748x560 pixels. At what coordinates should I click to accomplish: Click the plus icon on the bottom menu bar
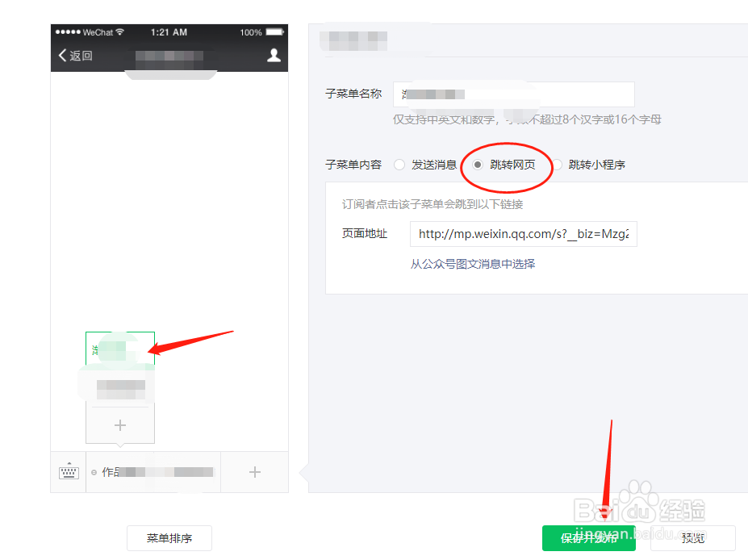pos(254,472)
